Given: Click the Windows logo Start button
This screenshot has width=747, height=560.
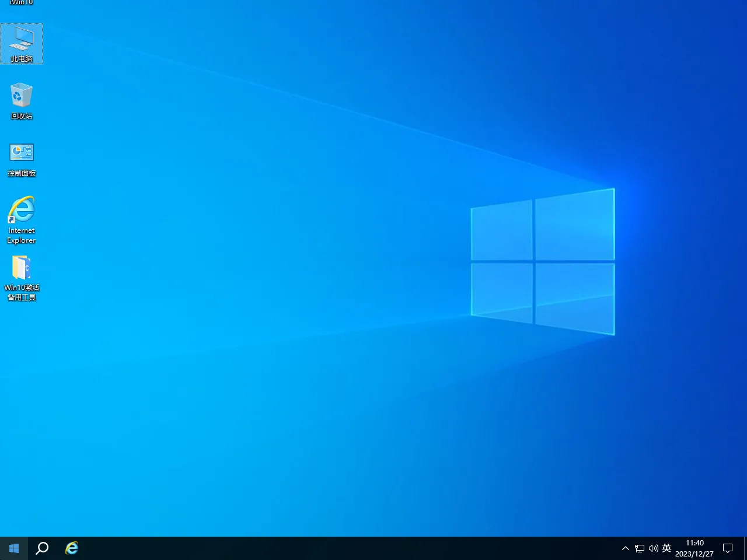Looking at the screenshot, I should tap(13, 548).
